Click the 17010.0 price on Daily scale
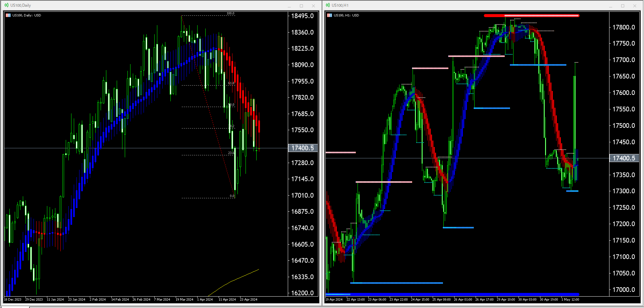Viewport: 644px width, 308px height. point(303,196)
